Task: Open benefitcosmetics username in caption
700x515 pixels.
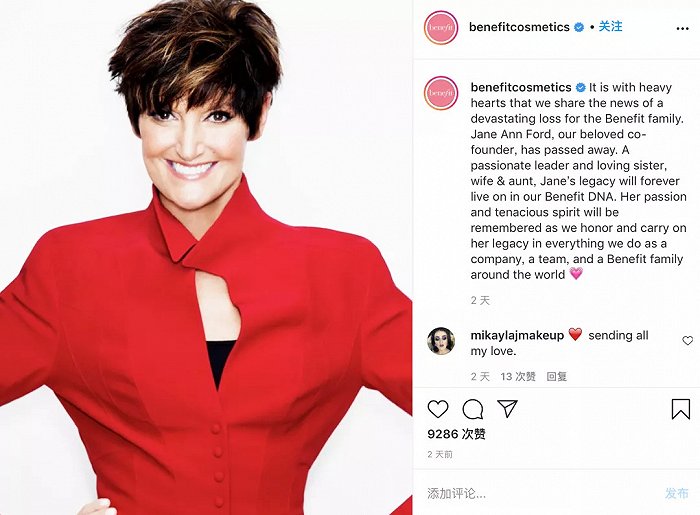Action: point(521,87)
